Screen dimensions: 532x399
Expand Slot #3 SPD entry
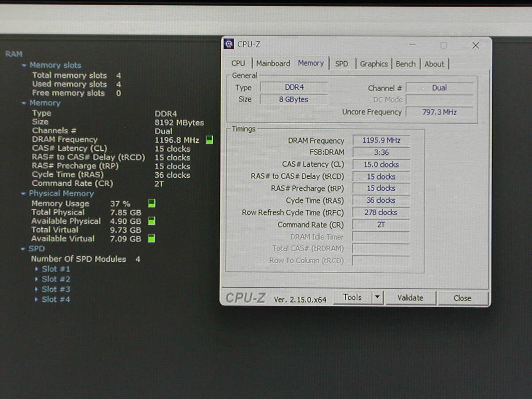pyautogui.click(x=37, y=289)
